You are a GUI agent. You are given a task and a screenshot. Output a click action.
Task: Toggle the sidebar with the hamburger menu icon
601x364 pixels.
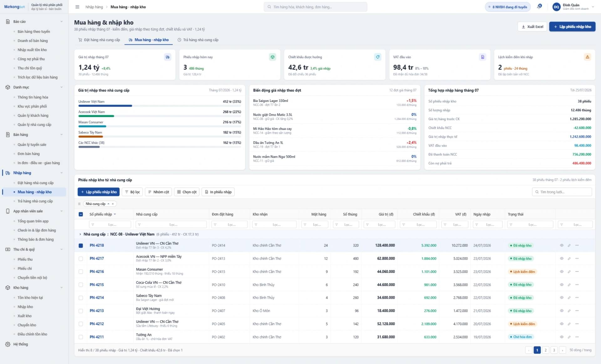pos(77,7)
